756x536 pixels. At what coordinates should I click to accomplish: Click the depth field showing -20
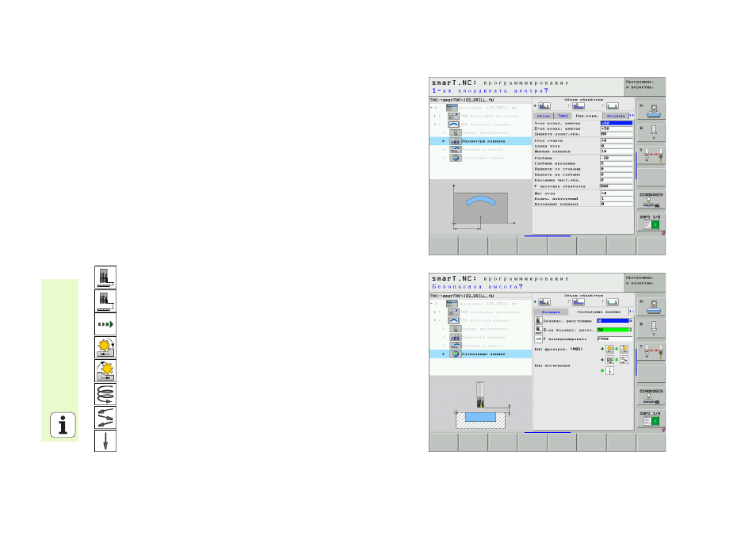pos(617,159)
